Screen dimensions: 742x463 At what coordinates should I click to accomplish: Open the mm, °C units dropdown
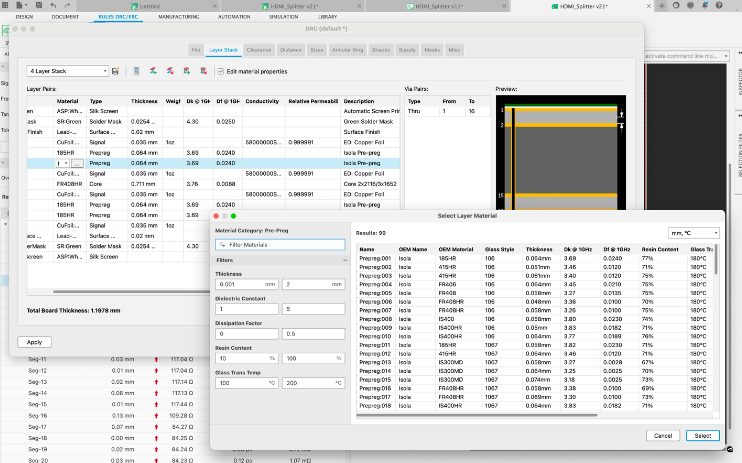point(694,232)
